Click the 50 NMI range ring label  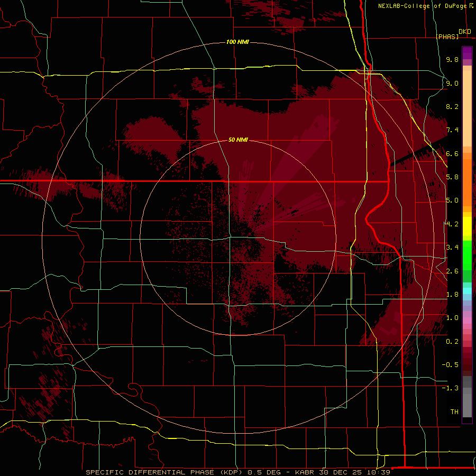click(x=239, y=140)
